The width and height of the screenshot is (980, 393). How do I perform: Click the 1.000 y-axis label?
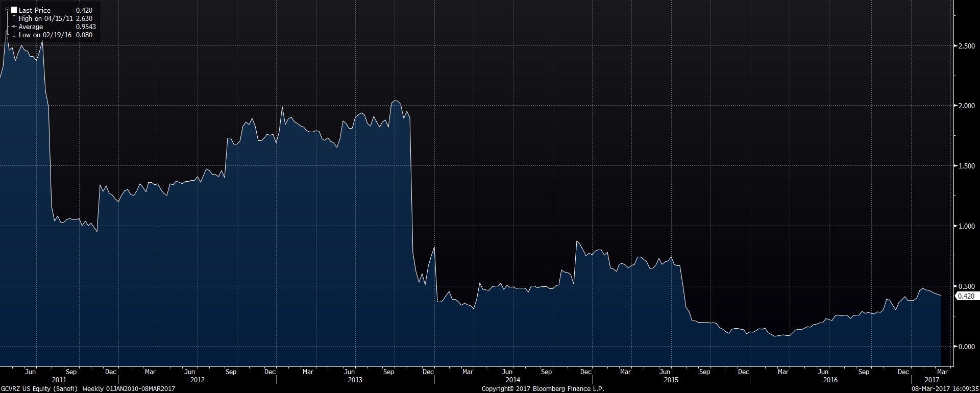[x=966, y=226]
